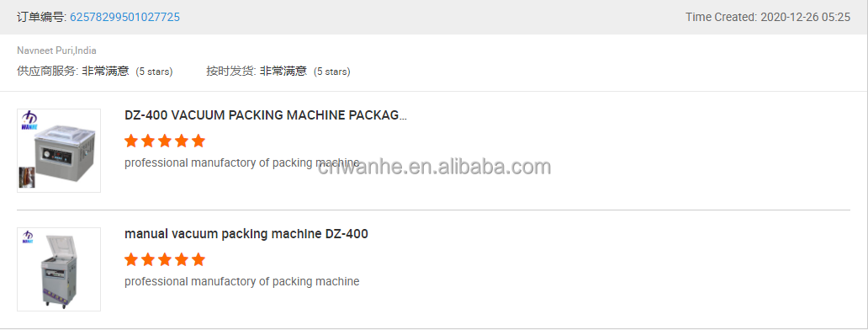Click first star of manual vacuum machine rating

click(131, 259)
